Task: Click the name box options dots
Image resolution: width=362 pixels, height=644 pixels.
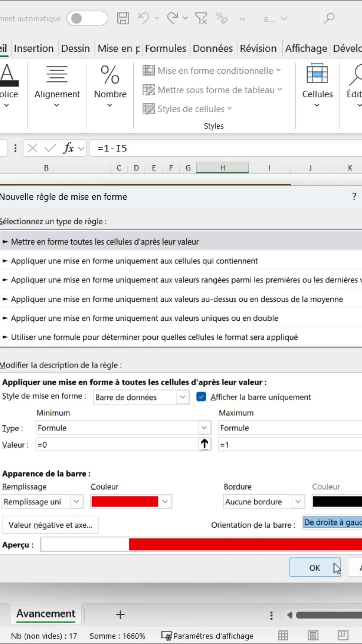Action: click(x=15, y=148)
